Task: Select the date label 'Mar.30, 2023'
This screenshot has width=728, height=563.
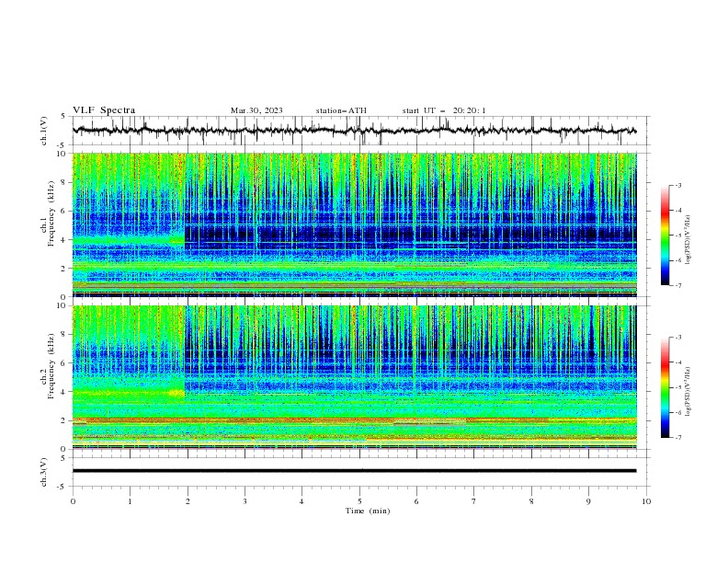Action: [256, 110]
